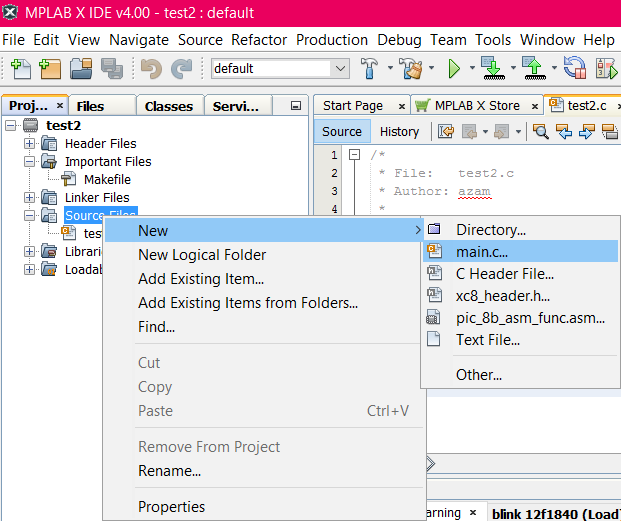Screen dimensions: 621x521
Task: Click the Source view button in editor
Action: coord(342,131)
